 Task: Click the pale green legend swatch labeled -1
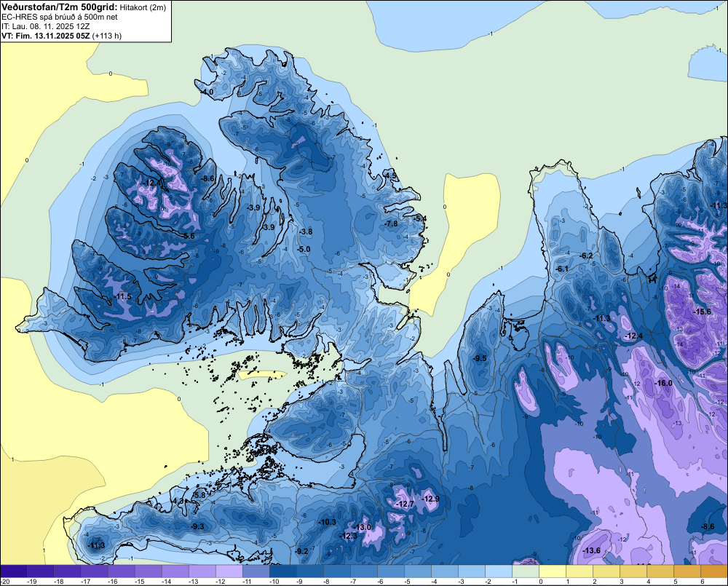(x=526, y=571)
